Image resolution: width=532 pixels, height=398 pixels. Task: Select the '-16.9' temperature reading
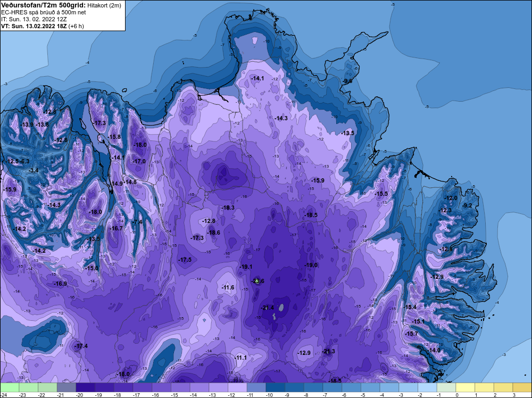pos(61,284)
